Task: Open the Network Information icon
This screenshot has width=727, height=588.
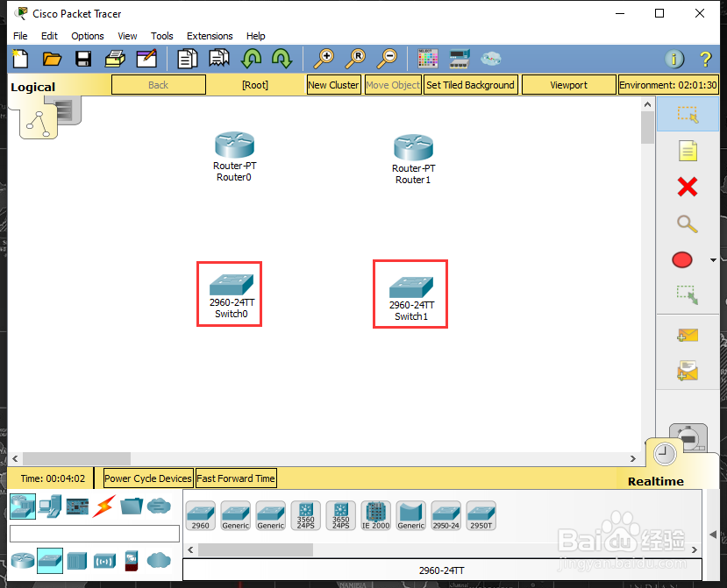Action: tap(674, 59)
